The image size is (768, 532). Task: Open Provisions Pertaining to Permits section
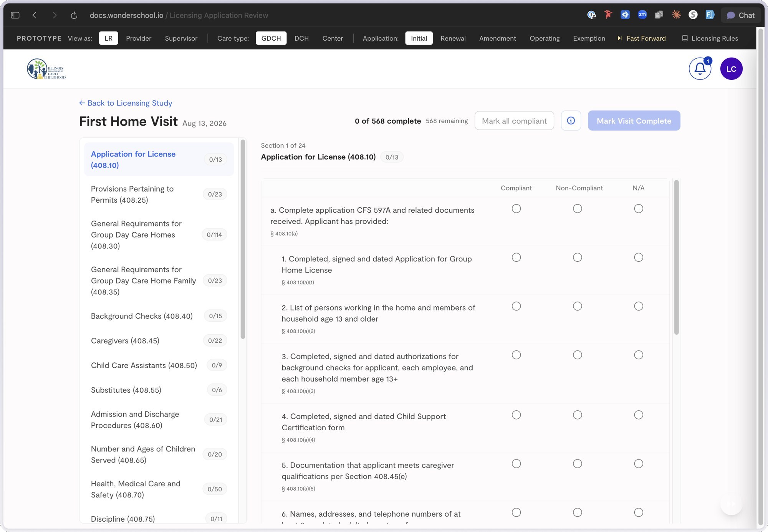tap(159, 194)
